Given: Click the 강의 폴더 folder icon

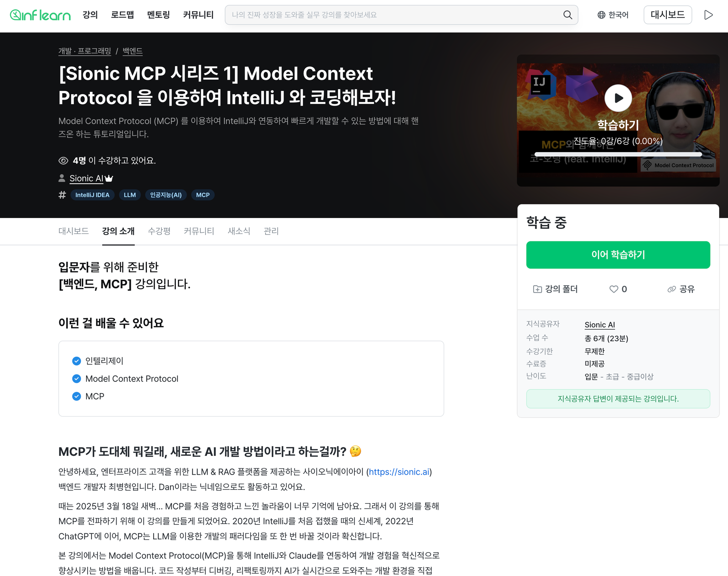Looking at the screenshot, I should point(537,289).
